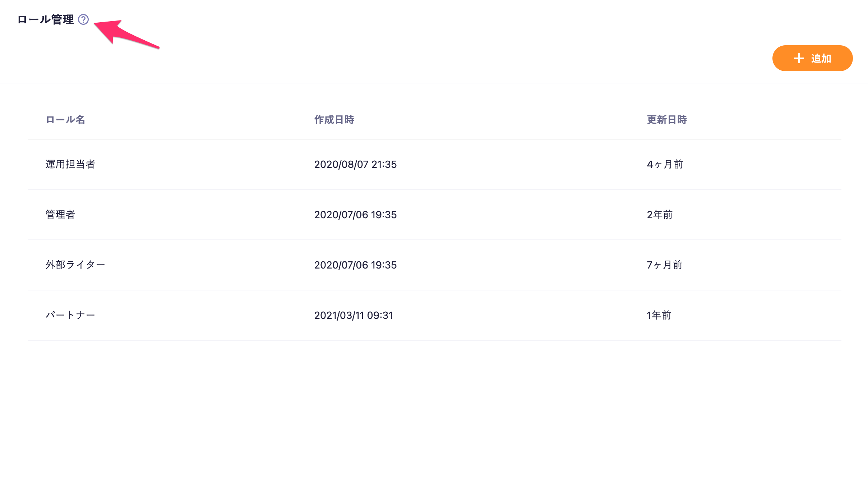Image resolution: width=868 pixels, height=486 pixels.
Task: Click the 2年前 updated cell
Action: [x=660, y=215]
